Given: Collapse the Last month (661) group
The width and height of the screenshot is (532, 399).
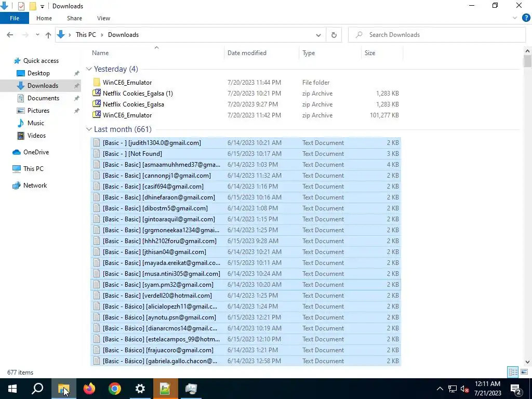Looking at the screenshot, I should [x=89, y=129].
